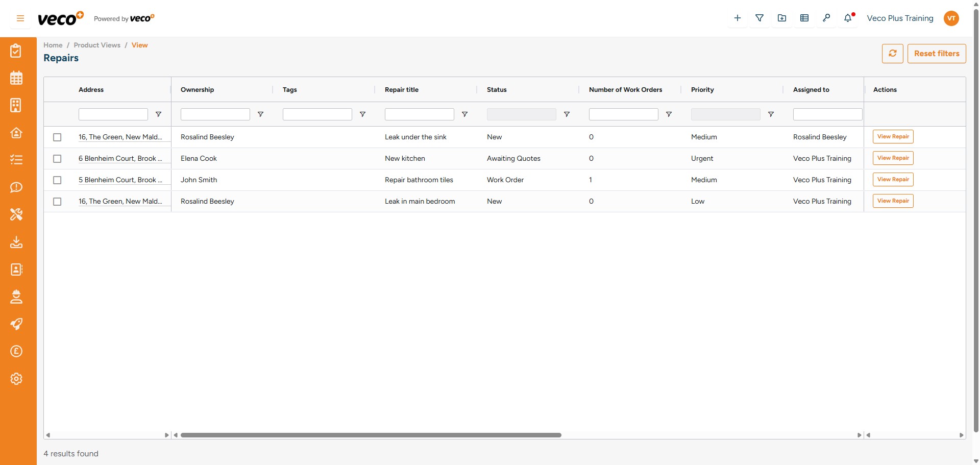Viewport: 980px width, 465px height.
Task: Click the key icon in the top toolbar
Action: point(827,17)
